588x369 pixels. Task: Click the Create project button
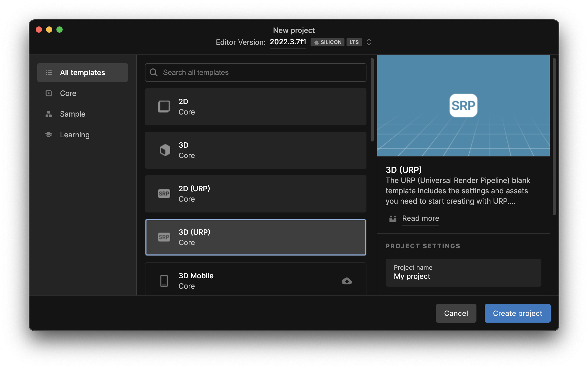pyautogui.click(x=518, y=313)
